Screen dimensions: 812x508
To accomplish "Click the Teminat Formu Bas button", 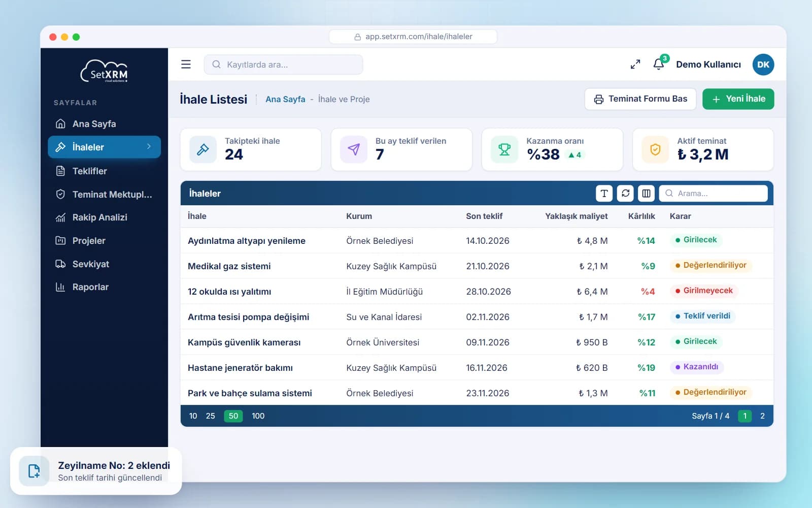I will [x=640, y=99].
